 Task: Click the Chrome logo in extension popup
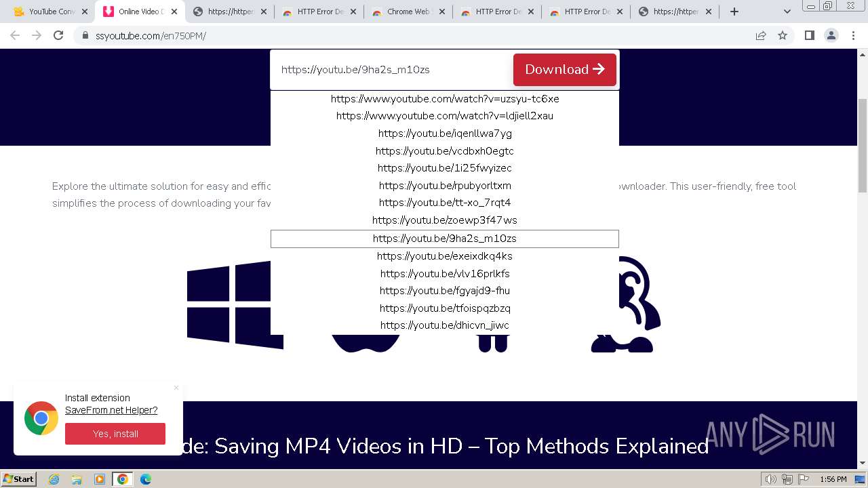click(x=41, y=418)
